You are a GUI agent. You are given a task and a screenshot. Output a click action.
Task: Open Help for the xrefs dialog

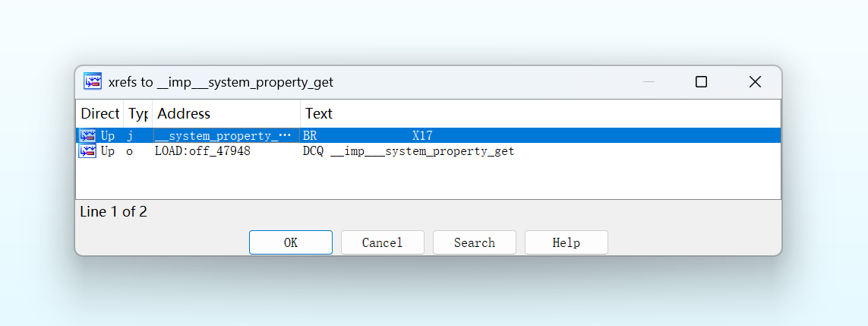click(567, 242)
